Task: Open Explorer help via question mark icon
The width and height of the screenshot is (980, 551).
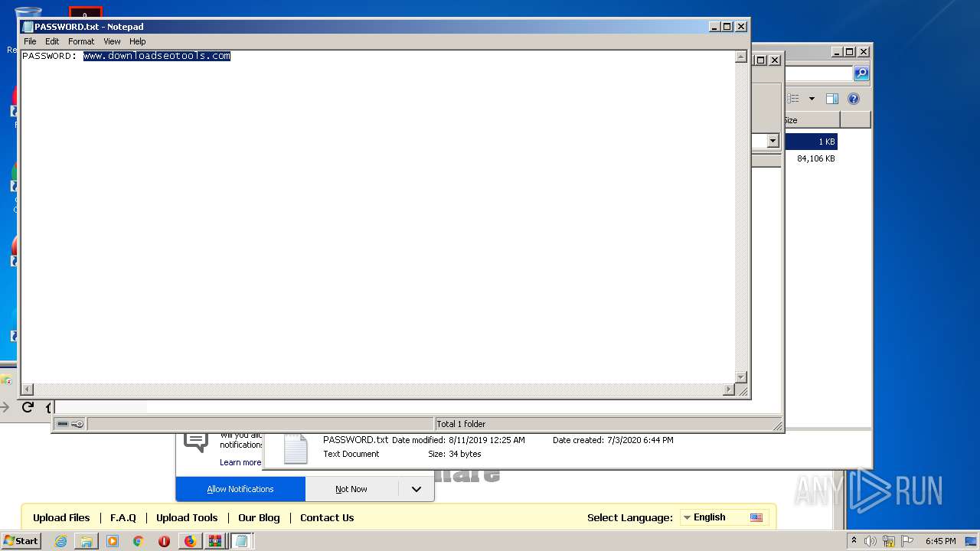Action: click(x=854, y=99)
